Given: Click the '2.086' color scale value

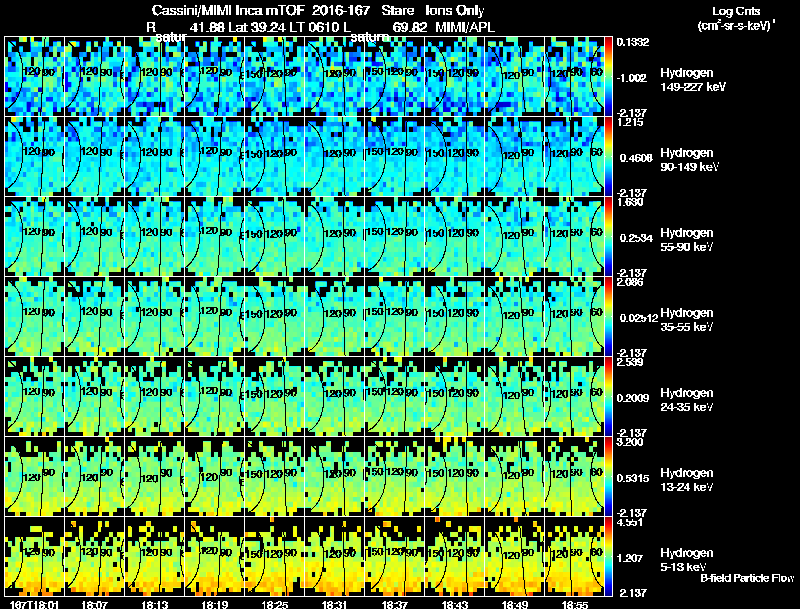Looking at the screenshot, I should [x=630, y=282].
